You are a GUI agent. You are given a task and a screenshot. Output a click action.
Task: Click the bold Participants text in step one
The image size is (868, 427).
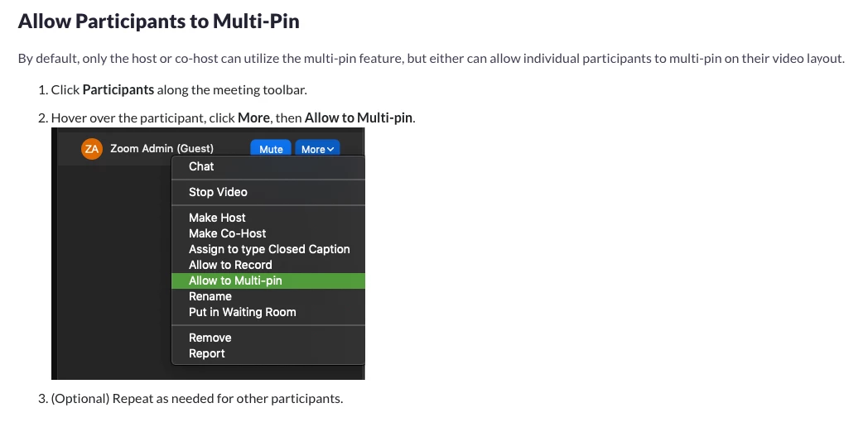point(118,89)
